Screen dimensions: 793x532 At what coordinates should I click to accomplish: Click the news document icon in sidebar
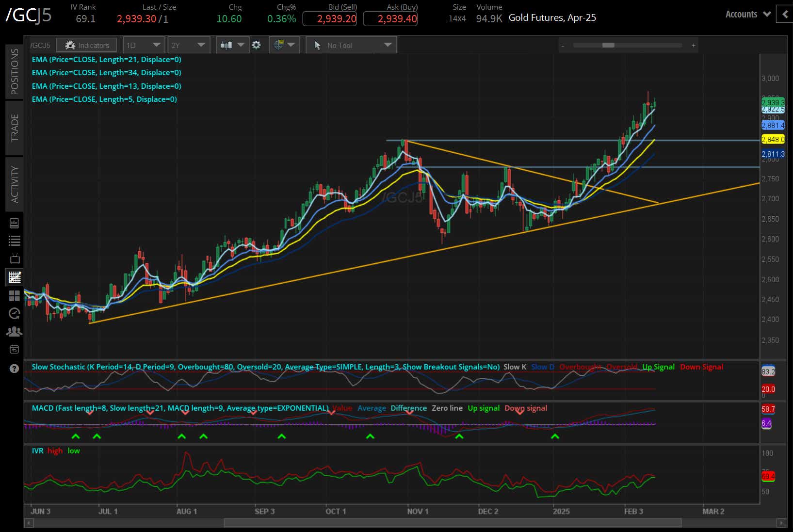tap(14, 223)
